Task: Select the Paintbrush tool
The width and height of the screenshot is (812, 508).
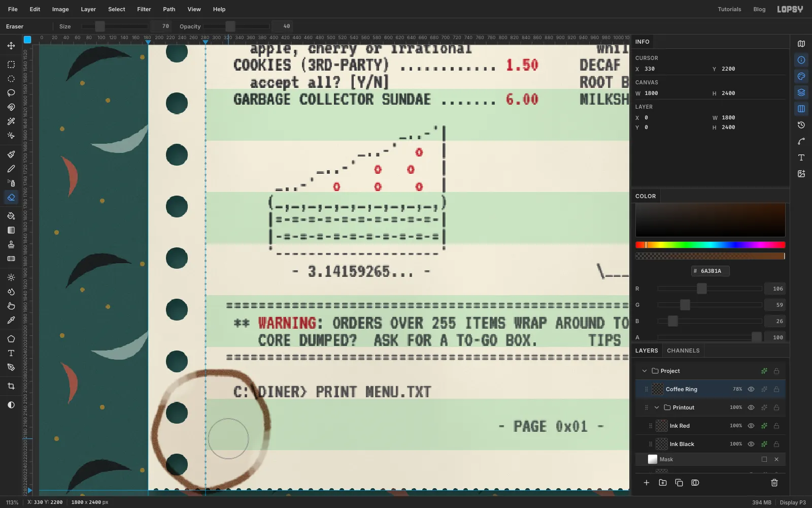Action: (11, 154)
